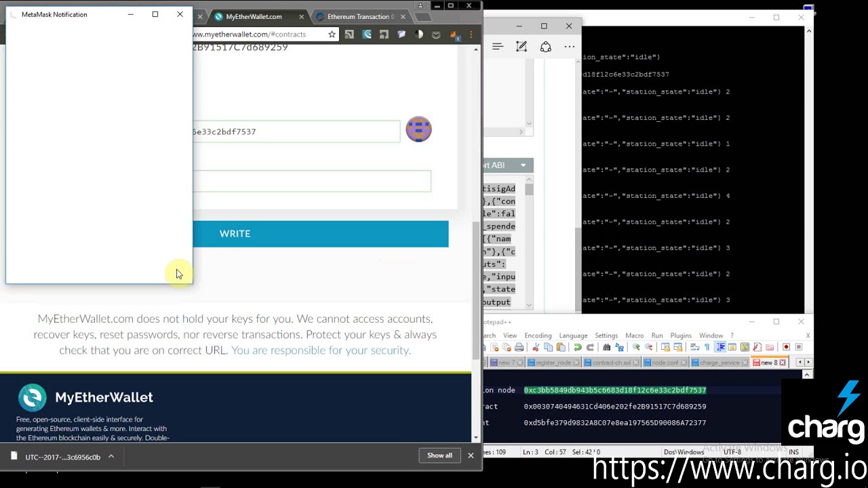Click Notepad++ Zoom Out icon
The width and height of the screenshot is (868, 488).
649,347
